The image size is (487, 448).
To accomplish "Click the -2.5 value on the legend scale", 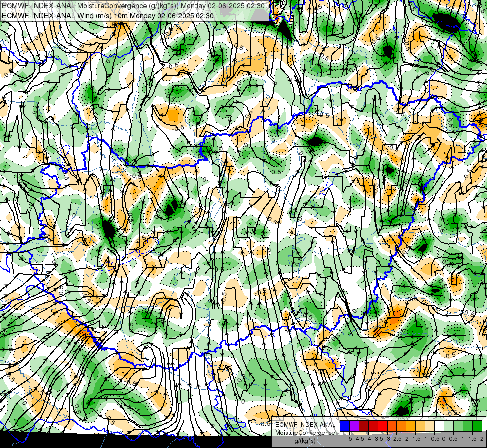I will click(x=396, y=439).
